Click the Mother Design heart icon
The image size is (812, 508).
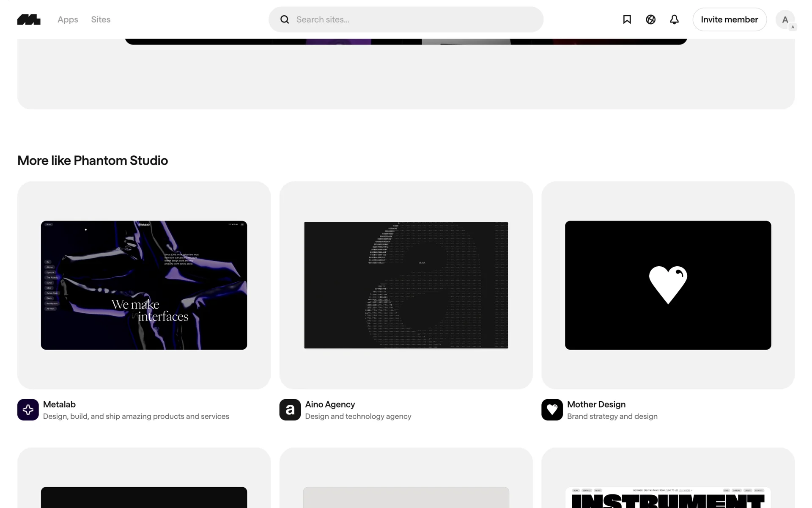[x=552, y=410]
